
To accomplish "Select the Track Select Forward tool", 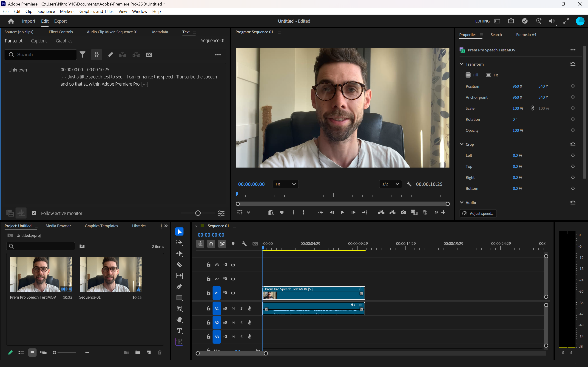I will tap(179, 242).
